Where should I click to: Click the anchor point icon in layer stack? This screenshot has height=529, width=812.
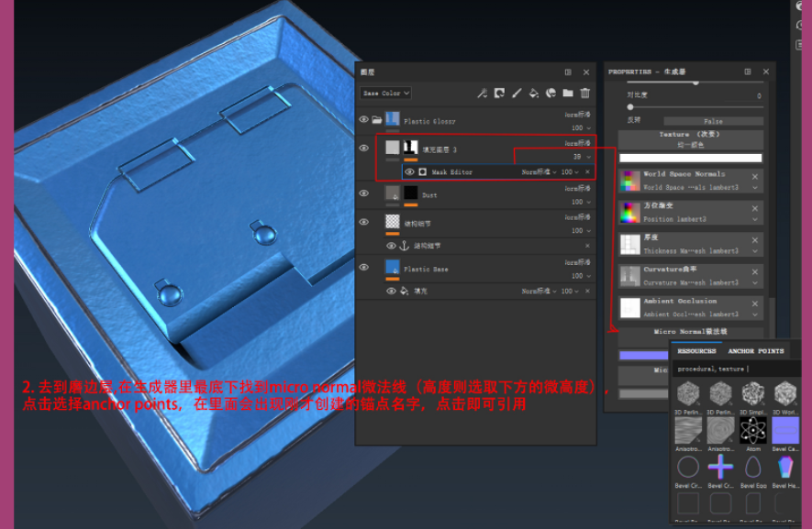point(405,246)
